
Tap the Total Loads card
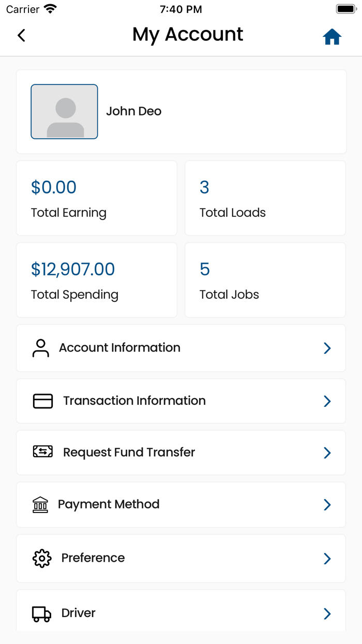[265, 198]
